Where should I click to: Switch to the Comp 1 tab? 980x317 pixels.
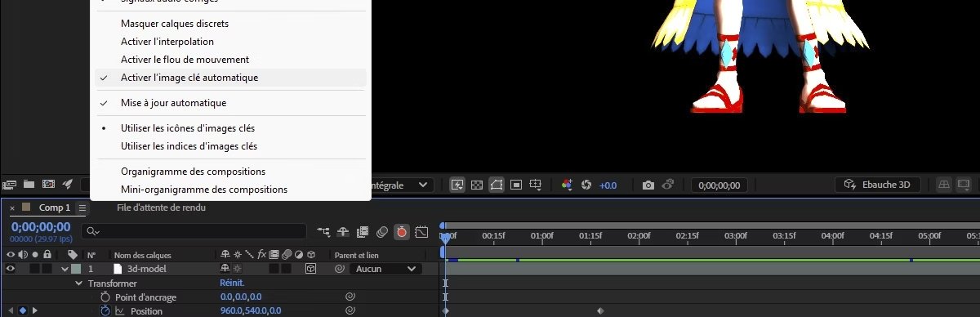pyautogui.click(x=55, y=208)
